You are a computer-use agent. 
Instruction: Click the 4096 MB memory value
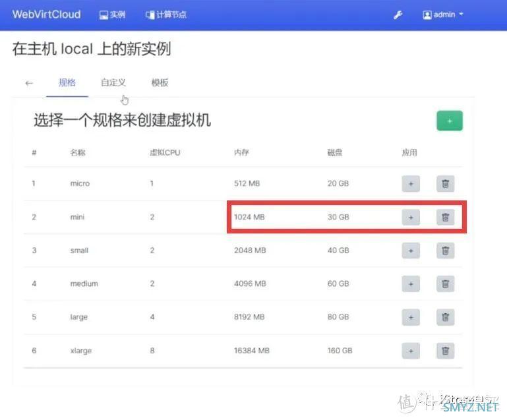click(x=250, y=284)
